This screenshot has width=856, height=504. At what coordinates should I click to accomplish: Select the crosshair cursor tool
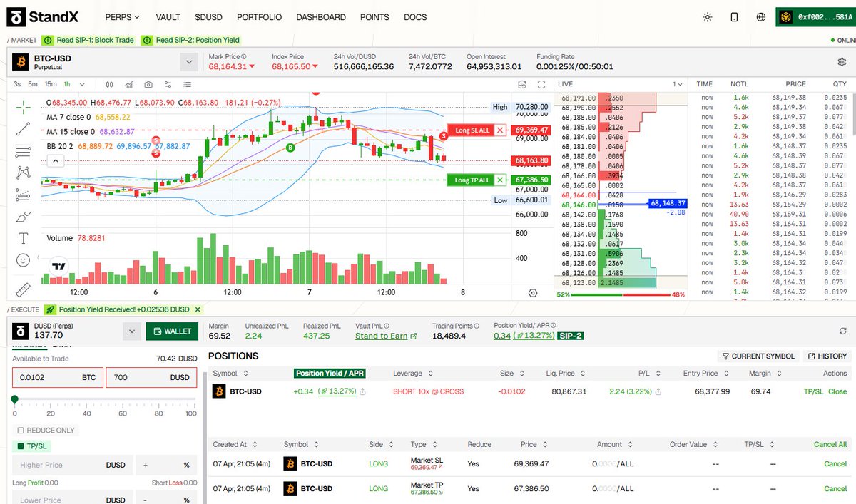[x=23, y=106]
